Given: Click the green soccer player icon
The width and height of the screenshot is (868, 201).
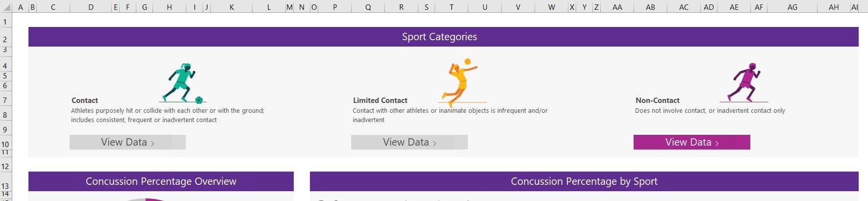Looking at the screenshot, I should pos(182,83).
